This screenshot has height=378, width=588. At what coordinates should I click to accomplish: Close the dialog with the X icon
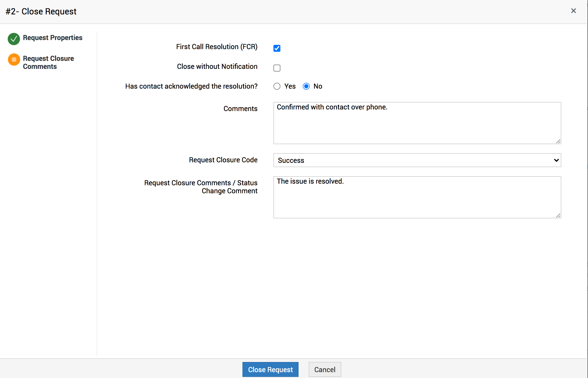click(x=573, y=11)
